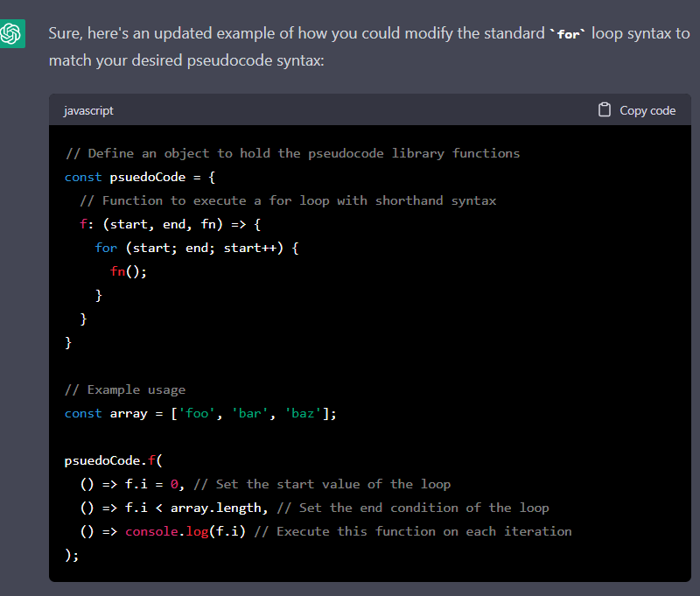Click the ChatGPT avatar icon
This screenshot has width=700, height=596.
(12, 33)
